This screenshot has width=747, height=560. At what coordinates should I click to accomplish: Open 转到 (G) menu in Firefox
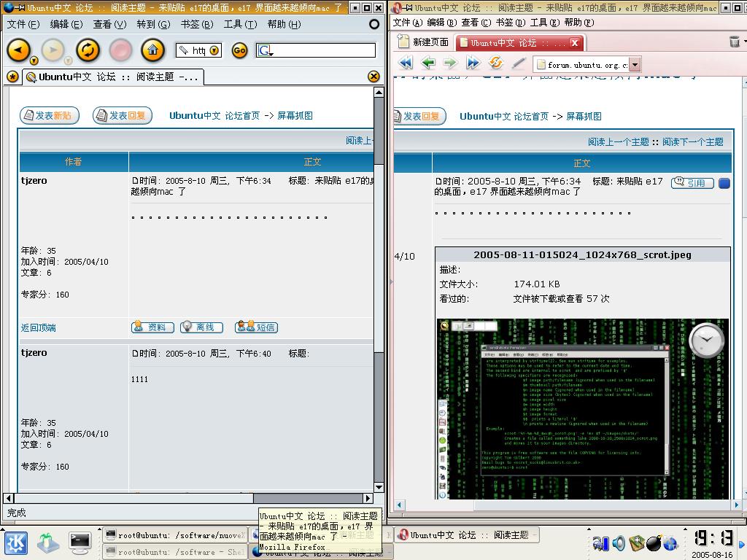[153, 24]
